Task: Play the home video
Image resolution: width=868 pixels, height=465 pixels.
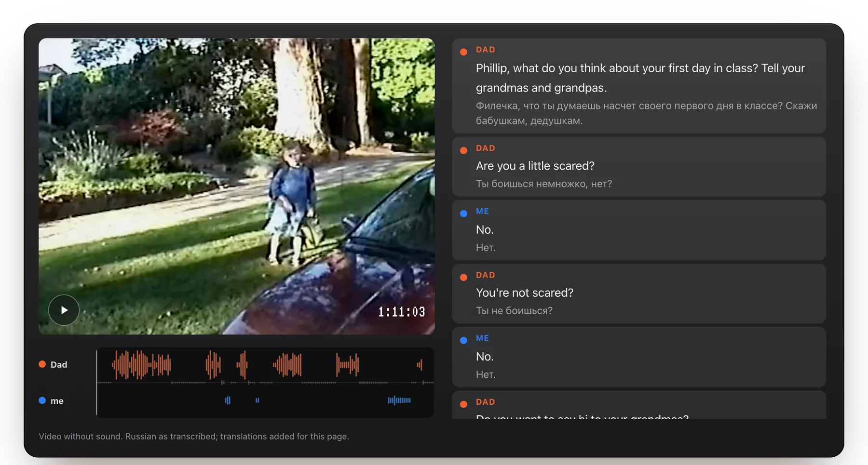Action: tap(64, 310)
